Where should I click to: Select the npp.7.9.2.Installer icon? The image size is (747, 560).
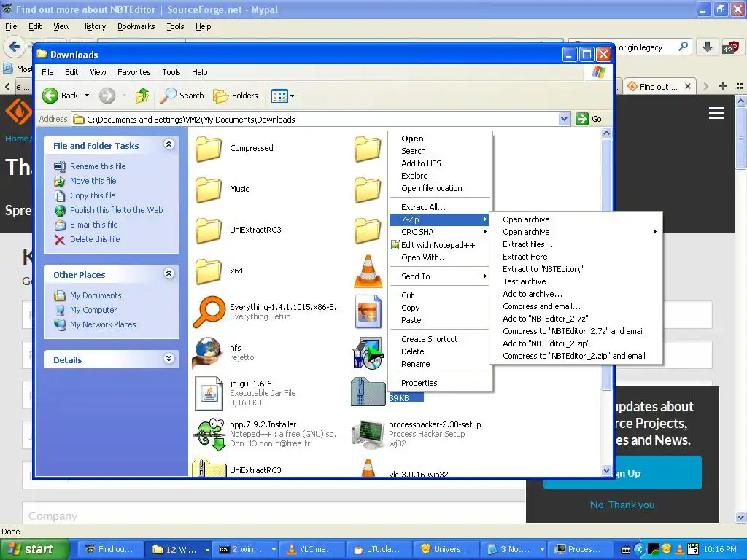(x=209, y=434)
